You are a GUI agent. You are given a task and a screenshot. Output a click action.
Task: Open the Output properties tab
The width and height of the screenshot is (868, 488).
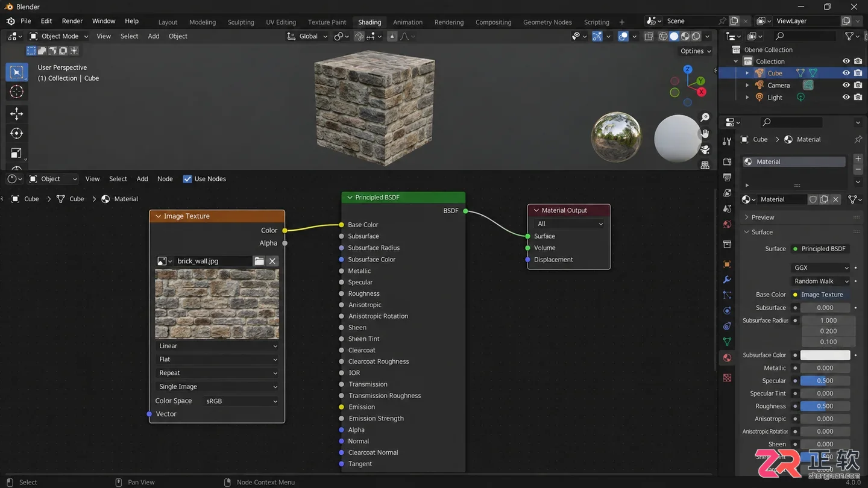(x=727, y=177)
